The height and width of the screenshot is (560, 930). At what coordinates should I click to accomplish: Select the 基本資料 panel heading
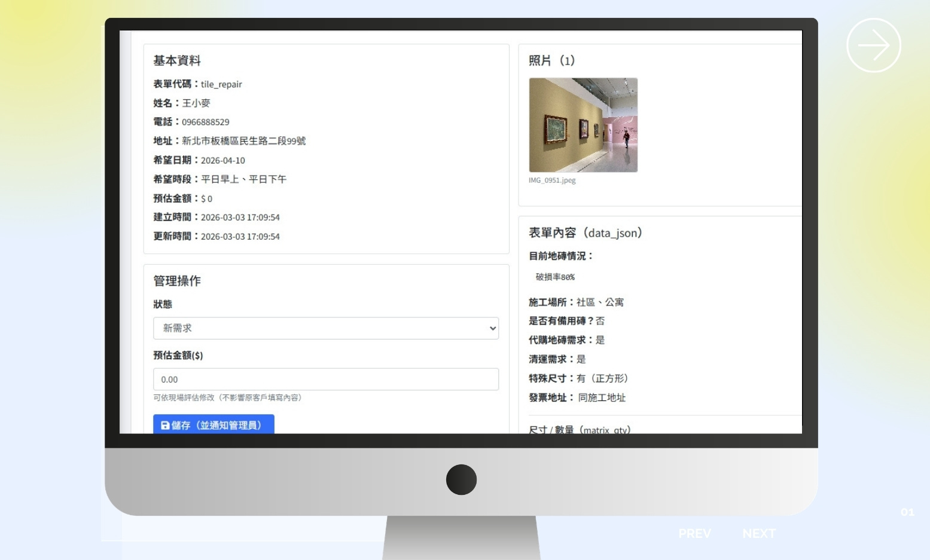point(177,60)
